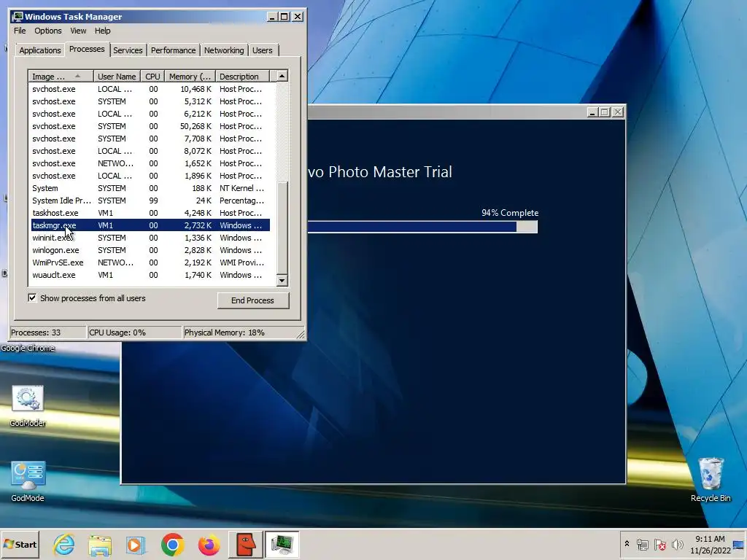The image size is (747, 560).
Task: Open the Start menu
Action: tap(20, 544)
